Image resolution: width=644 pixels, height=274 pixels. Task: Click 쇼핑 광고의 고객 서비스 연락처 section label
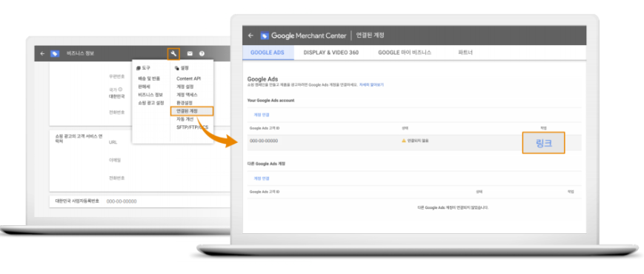(x=79, y=138)
